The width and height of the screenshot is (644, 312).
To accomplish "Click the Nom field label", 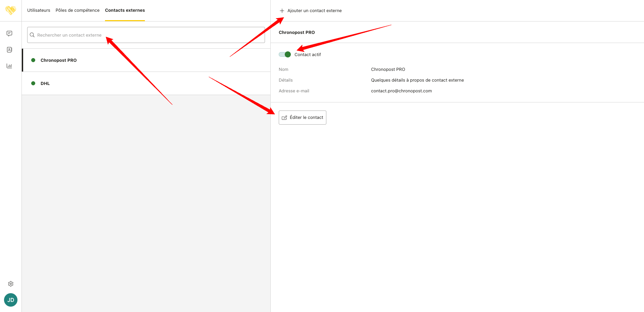I will point(283,69).
